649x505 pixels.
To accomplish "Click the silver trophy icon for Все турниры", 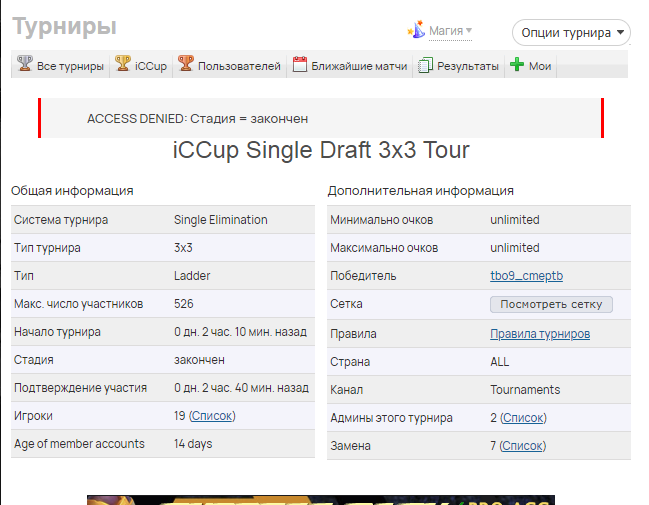I will point(24,64).
